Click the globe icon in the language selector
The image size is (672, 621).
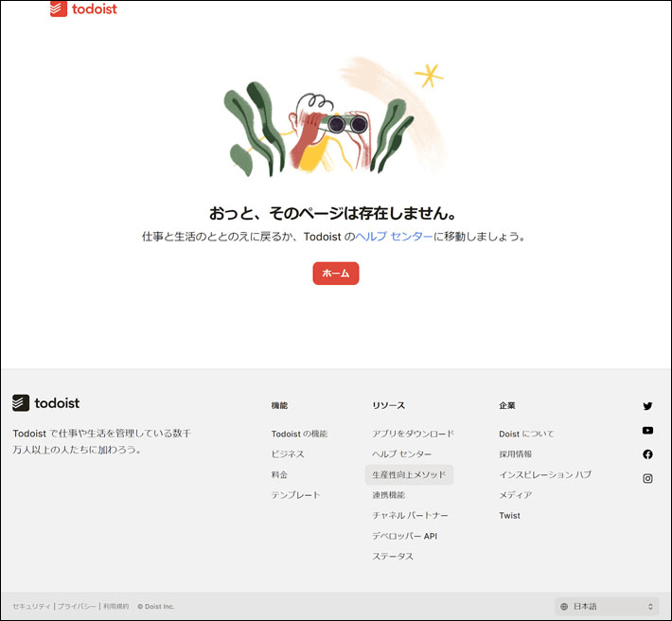tap(564, 607)
